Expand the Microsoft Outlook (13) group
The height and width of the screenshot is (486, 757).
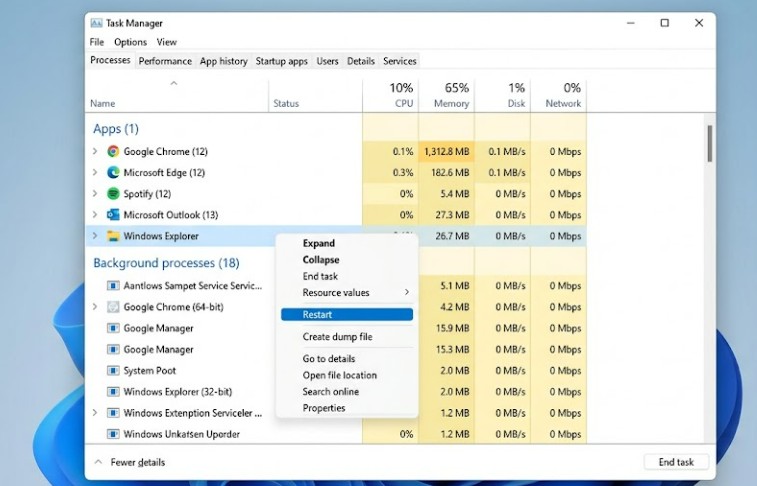95,215
